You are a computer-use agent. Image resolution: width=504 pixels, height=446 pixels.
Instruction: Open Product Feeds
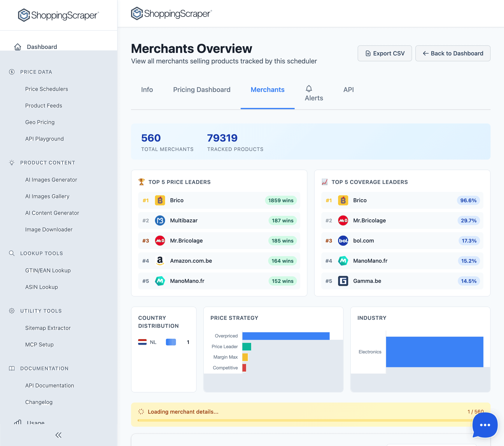[44, 106]
